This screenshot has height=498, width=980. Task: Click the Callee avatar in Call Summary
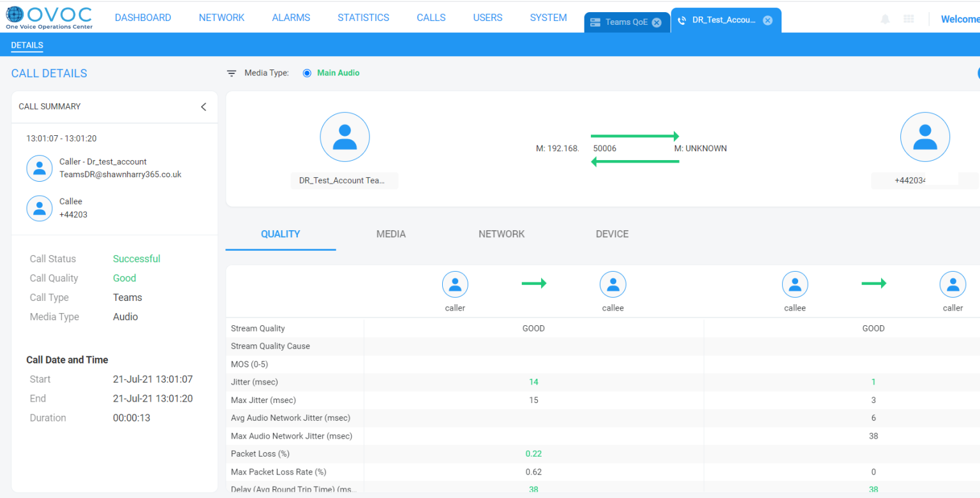[x=40, y=208]
